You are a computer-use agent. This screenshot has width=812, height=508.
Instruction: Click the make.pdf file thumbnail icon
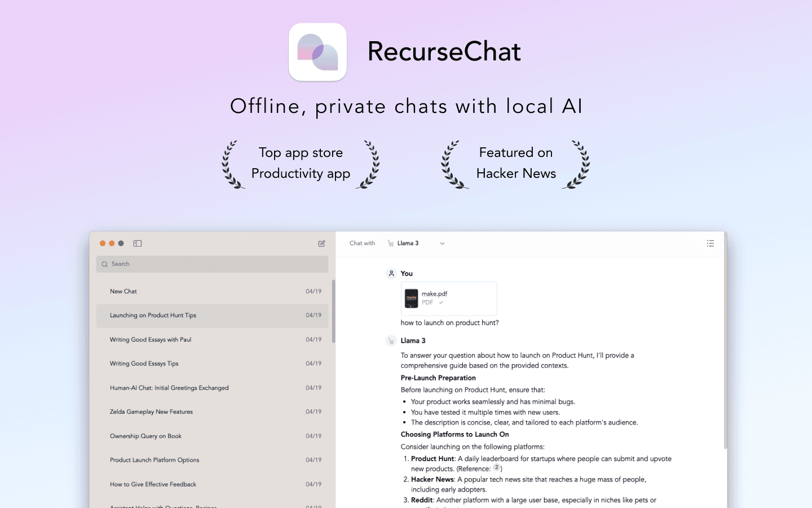click(412, 298)
